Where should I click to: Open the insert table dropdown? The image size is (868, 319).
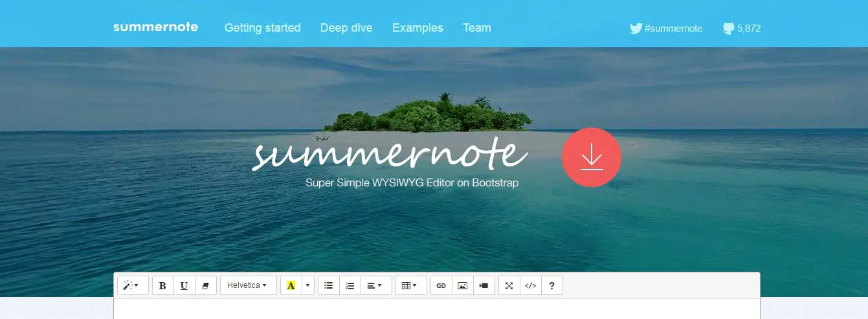click(x=411, y=285)
